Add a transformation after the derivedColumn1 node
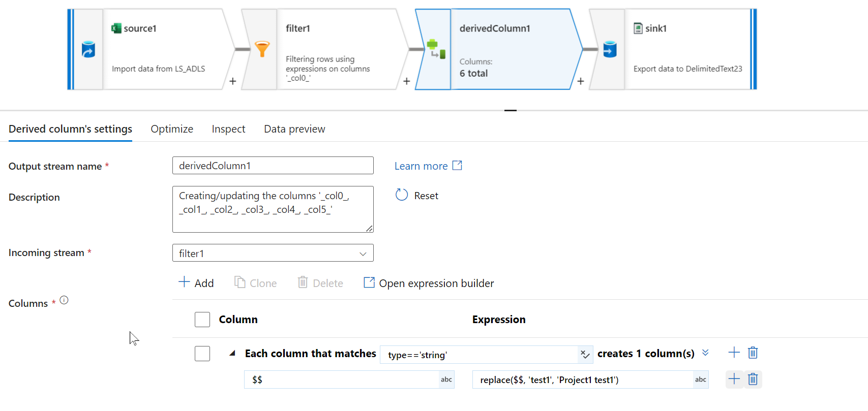This screenshot has height=411, width=868. point(581,81)
